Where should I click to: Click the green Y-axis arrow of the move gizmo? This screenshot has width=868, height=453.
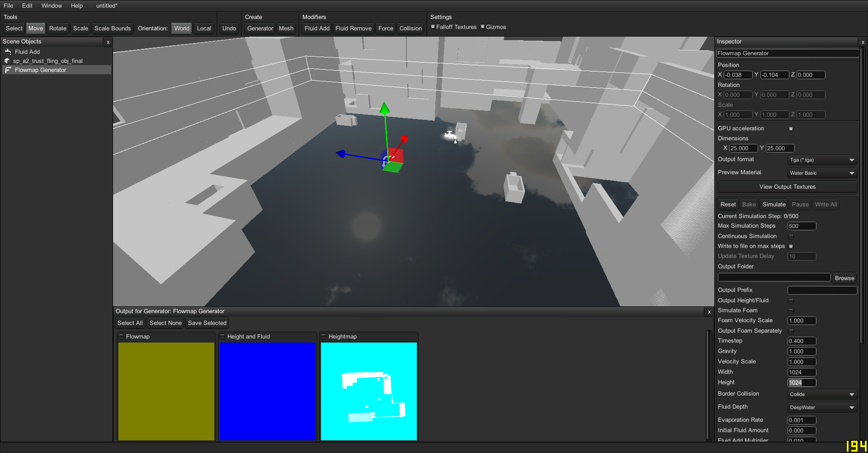click(385, 109)
